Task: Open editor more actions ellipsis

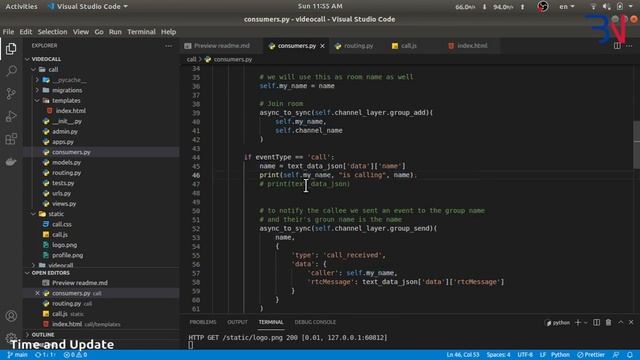Action: click(629, 46)
